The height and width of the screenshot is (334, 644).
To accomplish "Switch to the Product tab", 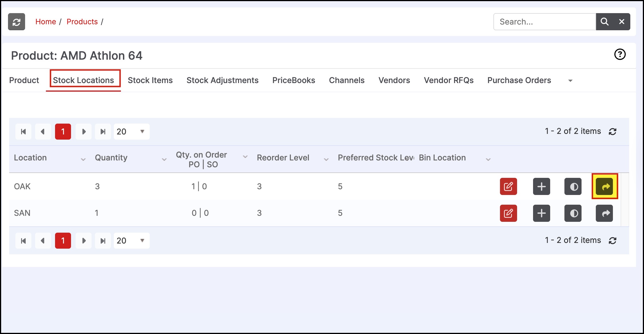I will tap(24, 80).
